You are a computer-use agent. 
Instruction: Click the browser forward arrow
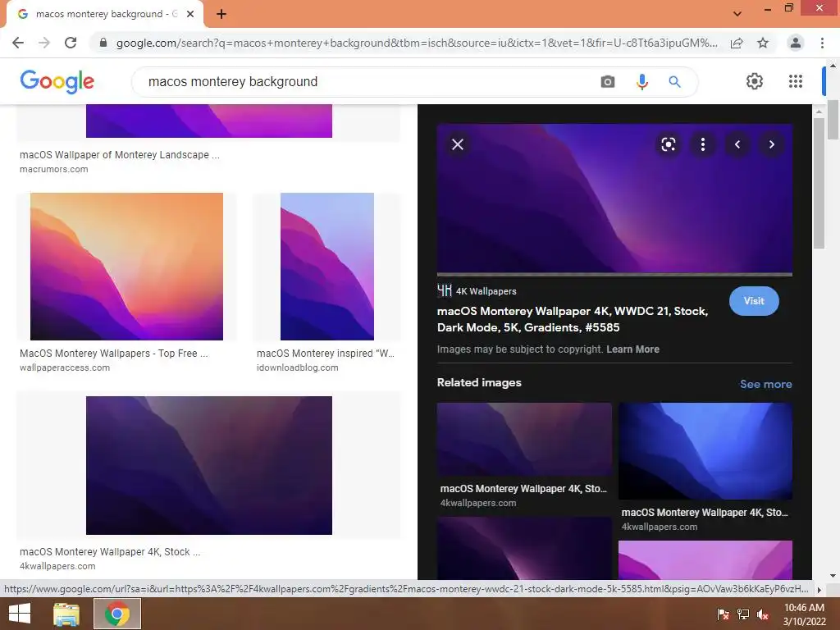click(44, 43)
